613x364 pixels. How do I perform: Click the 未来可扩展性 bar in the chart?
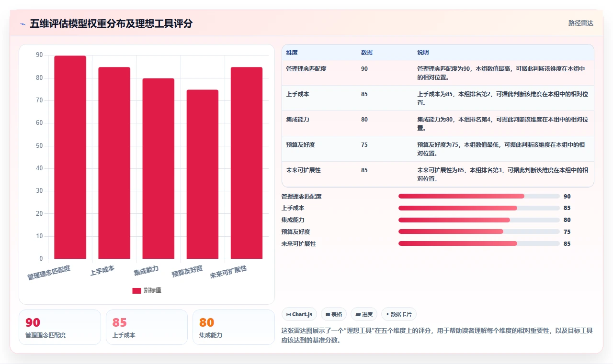247,163
